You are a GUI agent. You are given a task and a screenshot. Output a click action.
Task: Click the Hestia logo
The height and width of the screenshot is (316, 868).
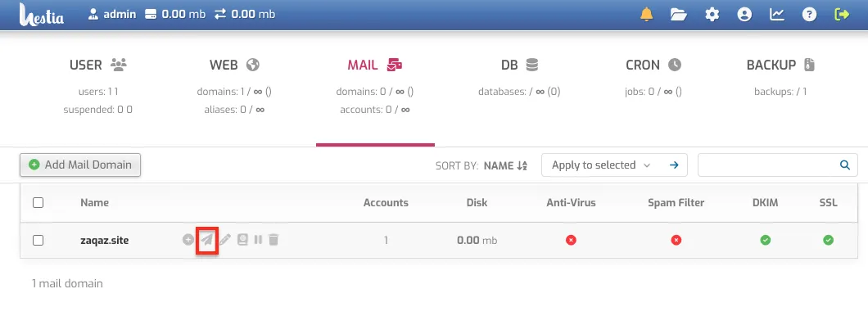[x=42, y=15]
